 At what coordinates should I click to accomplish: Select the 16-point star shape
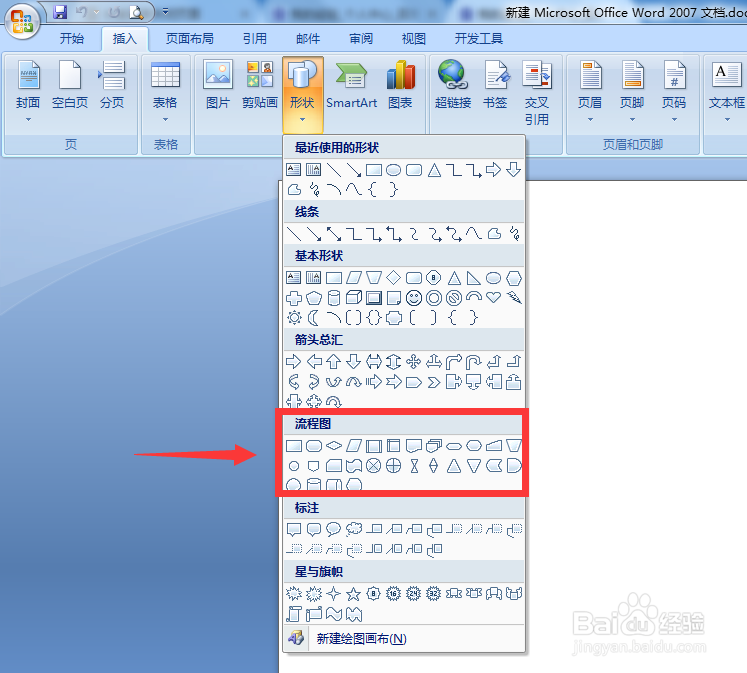394,593
